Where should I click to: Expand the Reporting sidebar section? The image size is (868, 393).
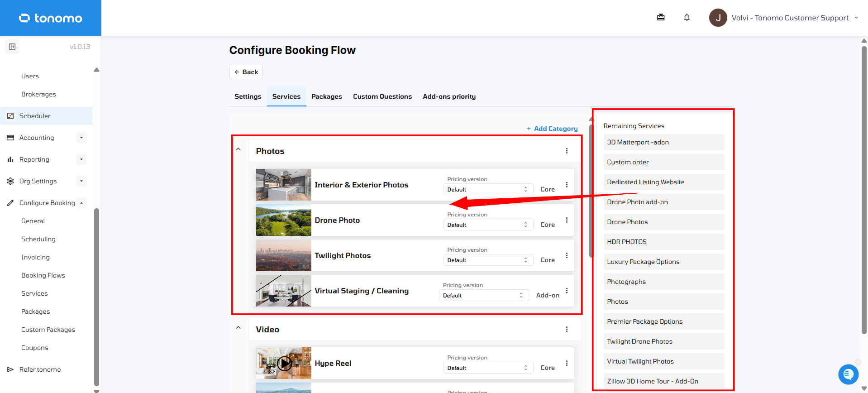81,159
